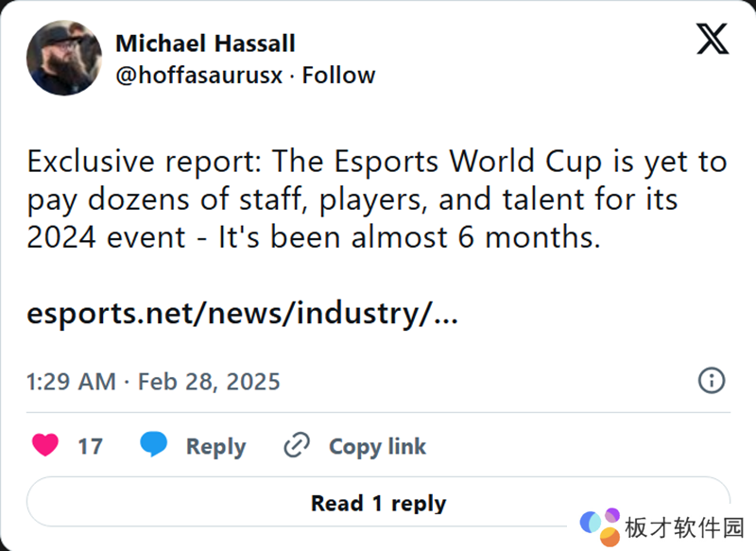Click the like count of 17
The image size is (756, 551).
coord(90,446)
